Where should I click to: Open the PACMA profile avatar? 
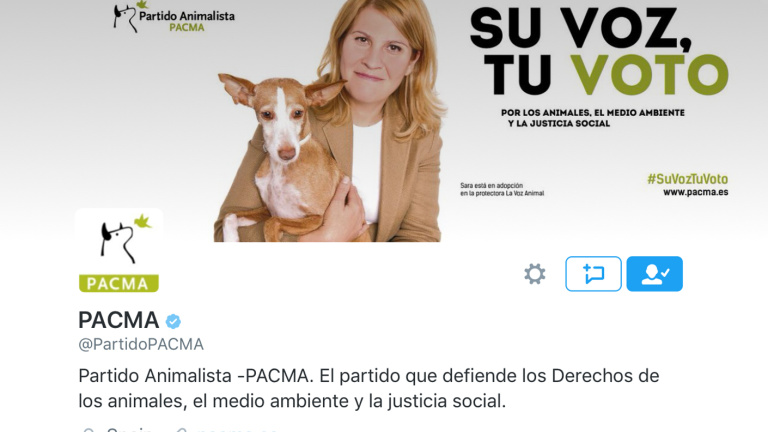(119, 252)
